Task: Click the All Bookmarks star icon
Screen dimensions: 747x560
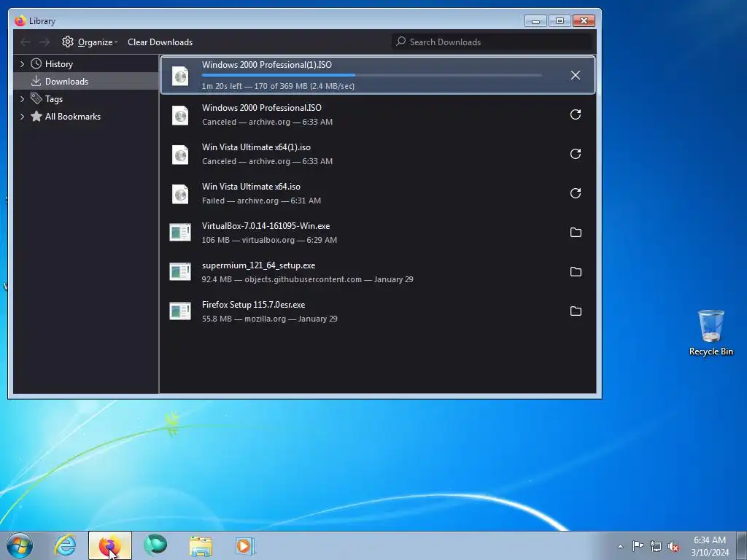Action: click(x=36, y=116)
